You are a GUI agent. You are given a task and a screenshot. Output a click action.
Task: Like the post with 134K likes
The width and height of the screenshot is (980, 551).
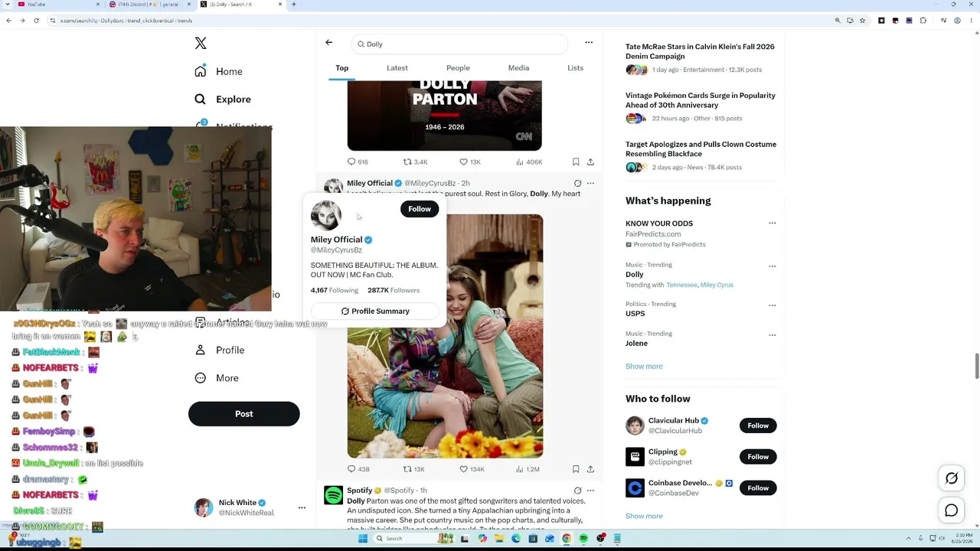(472, 469)
